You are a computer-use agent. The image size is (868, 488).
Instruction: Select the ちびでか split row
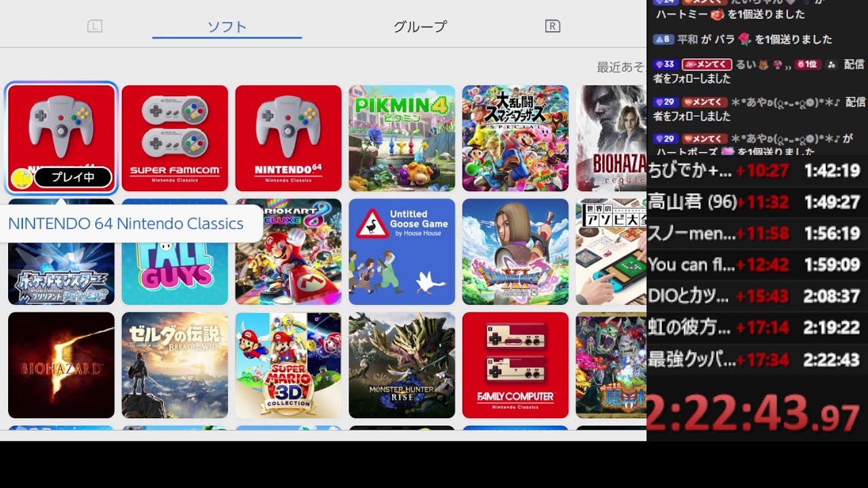(757, 170)
